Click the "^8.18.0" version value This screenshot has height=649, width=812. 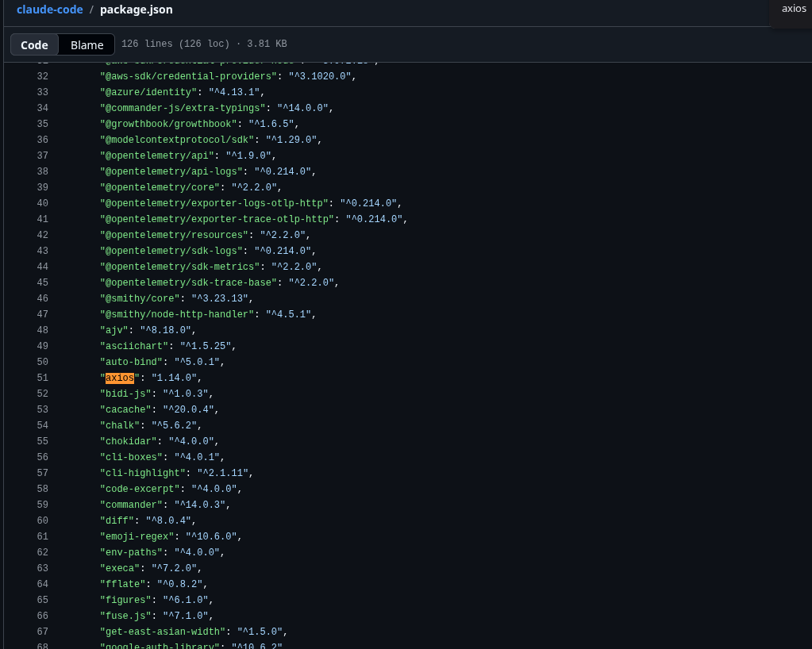point(166,330)
